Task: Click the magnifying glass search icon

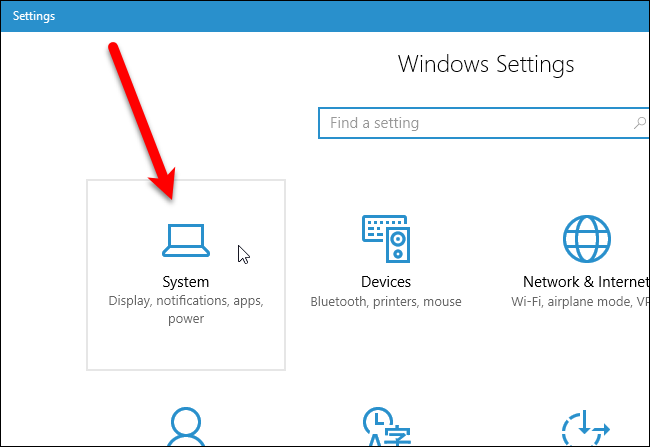Action: coord(638,123)
